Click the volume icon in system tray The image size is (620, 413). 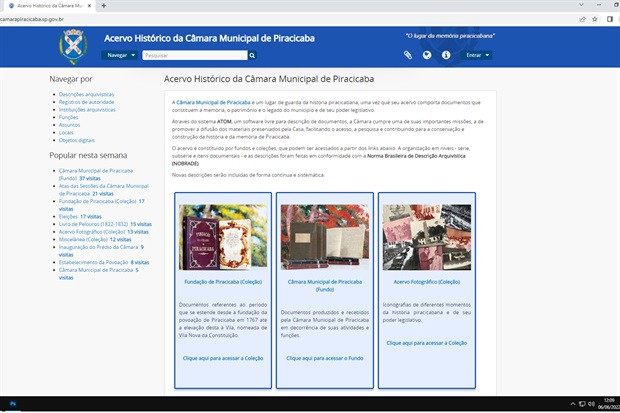coord(591,404)
